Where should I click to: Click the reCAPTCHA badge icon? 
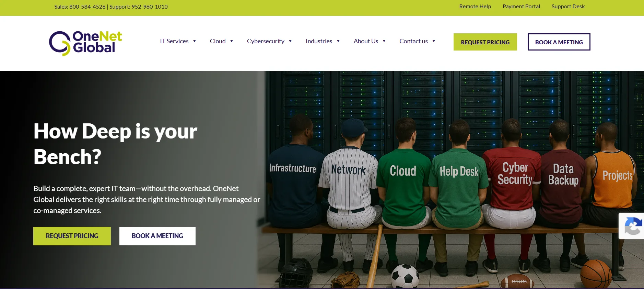(x=633, y=226)
